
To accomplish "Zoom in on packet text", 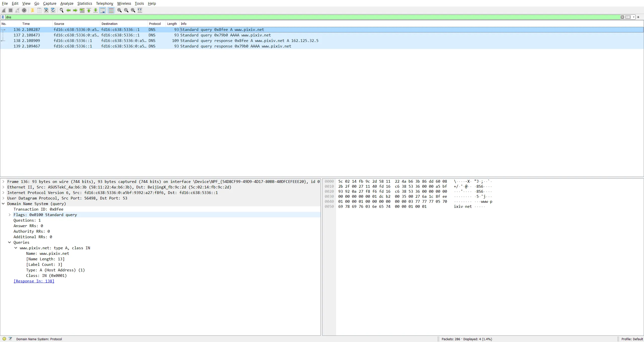I will click(119, 10).
